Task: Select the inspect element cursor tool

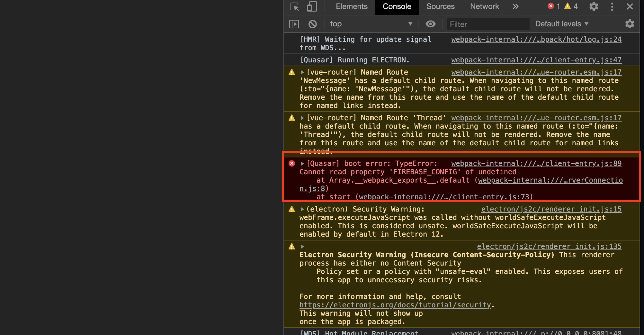Action: point(294,6)
